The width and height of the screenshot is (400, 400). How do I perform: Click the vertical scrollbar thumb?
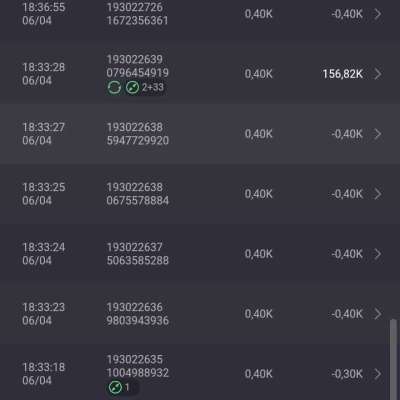(x=393, y=359)
